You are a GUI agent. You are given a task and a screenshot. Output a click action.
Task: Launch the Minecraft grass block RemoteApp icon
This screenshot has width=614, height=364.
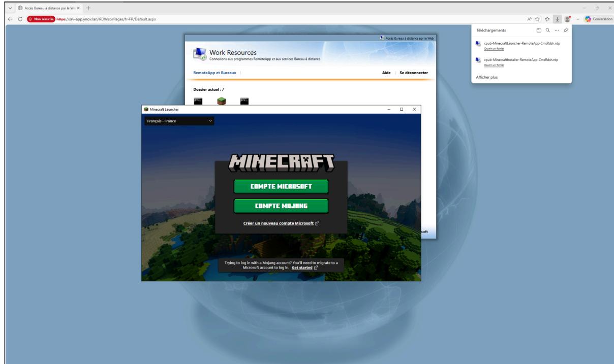[x=222, y=101]
